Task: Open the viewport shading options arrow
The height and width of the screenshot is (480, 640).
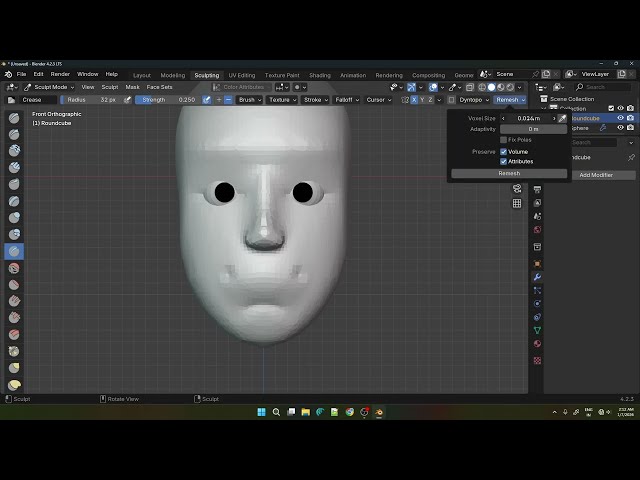Action: [519, 87]
